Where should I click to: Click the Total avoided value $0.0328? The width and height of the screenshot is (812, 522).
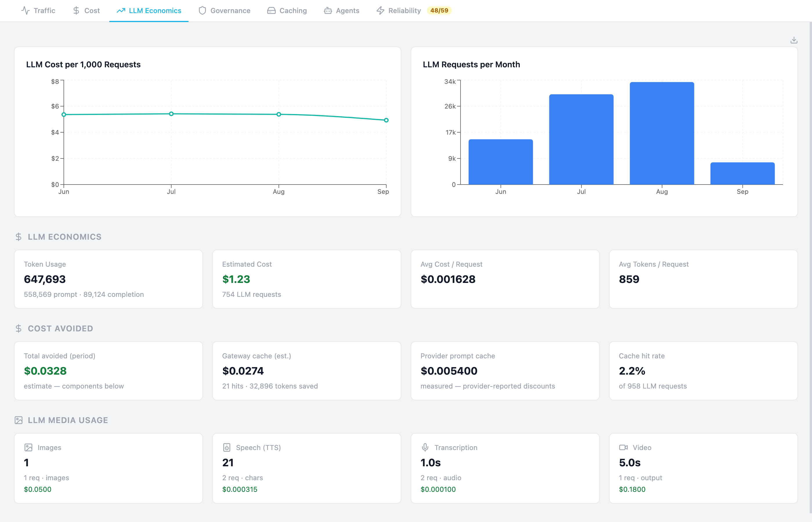[x=45, y=371]
